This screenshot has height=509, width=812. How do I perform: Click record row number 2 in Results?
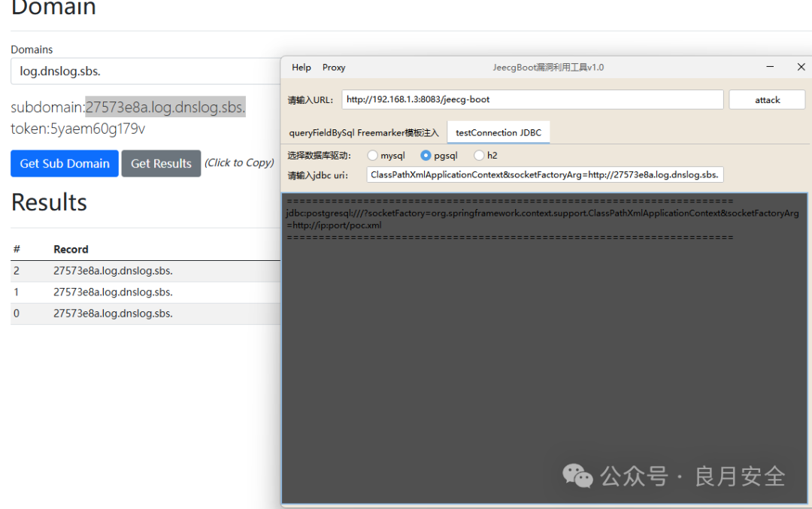[x=145, y=271]
